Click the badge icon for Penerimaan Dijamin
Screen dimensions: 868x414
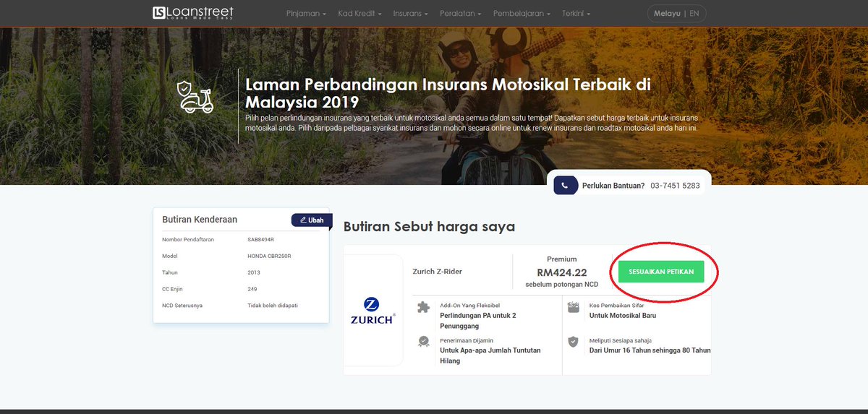[x=424, y=342]
